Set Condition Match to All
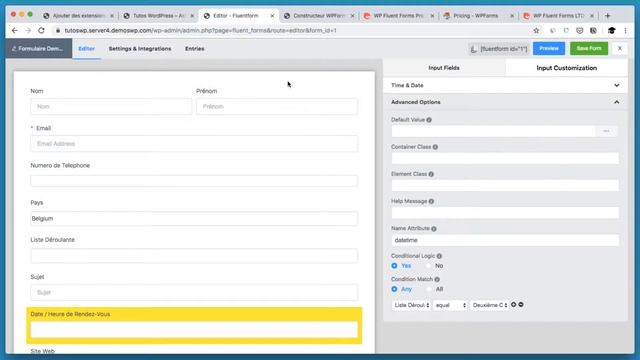The image size is (640, 360). [x=429, y=289]
